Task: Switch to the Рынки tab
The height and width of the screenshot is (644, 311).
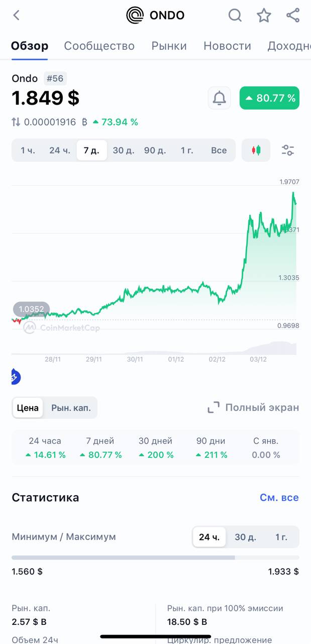Action: tap(169, 46)
